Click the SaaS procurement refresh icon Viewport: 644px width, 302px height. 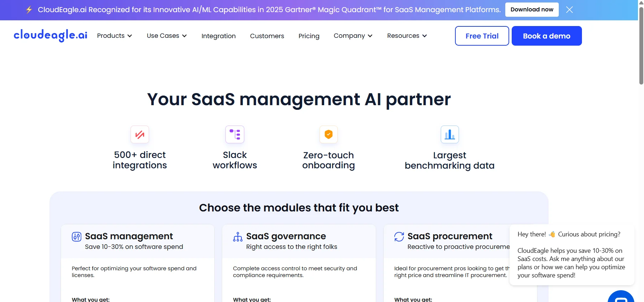[399, 237]
